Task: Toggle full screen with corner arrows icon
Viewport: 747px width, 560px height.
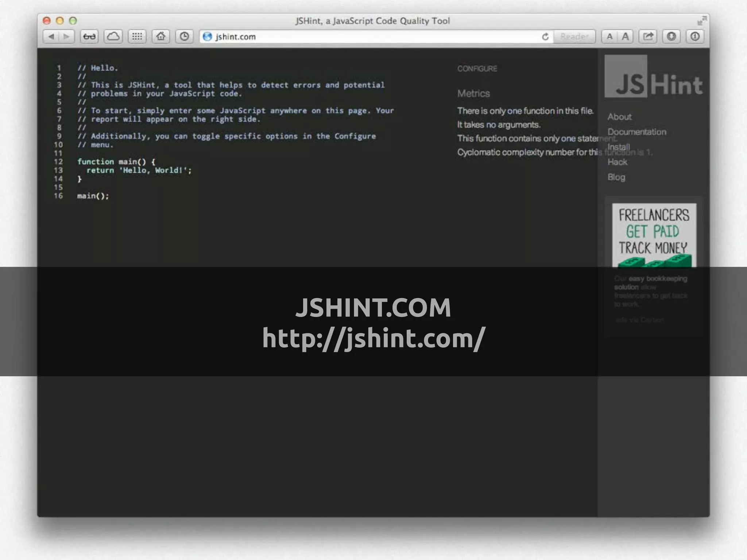Action: (701, 21)
